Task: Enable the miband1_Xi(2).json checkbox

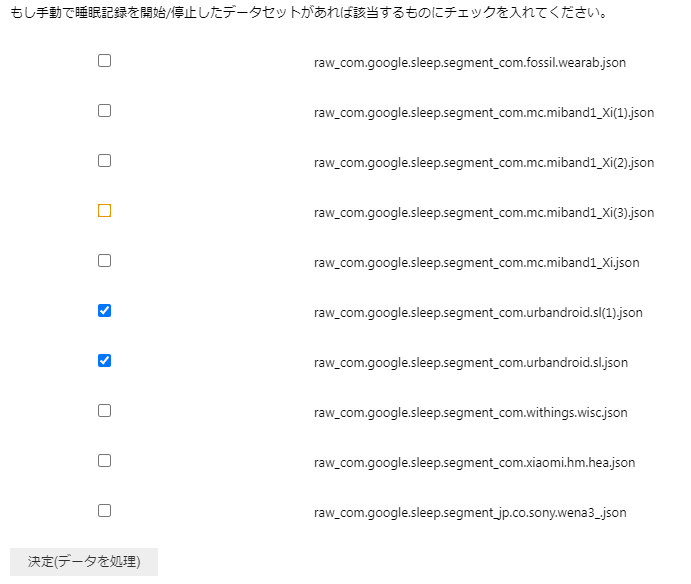Action: pos(104,161)
